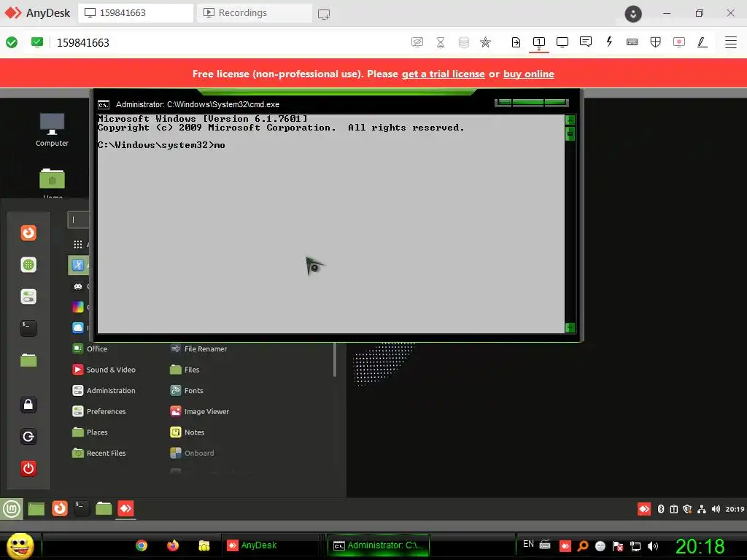
Task: Click the cmd window scrollbar down arrow
Action: point(570,327)
